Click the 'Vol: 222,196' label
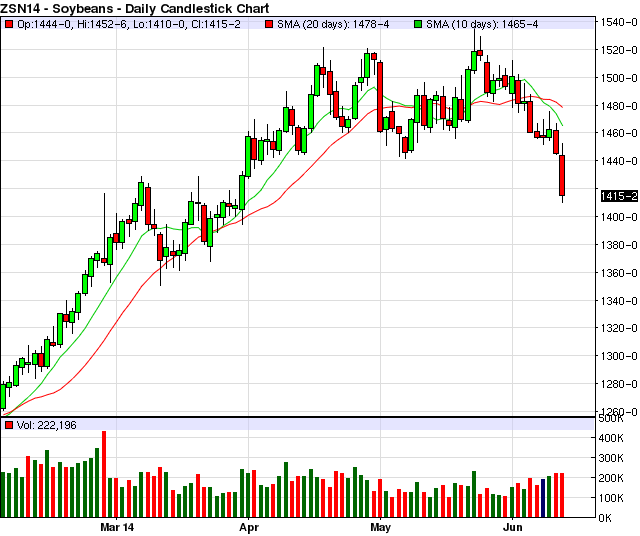This screenshot has width=640, height=536. (47, 425)
